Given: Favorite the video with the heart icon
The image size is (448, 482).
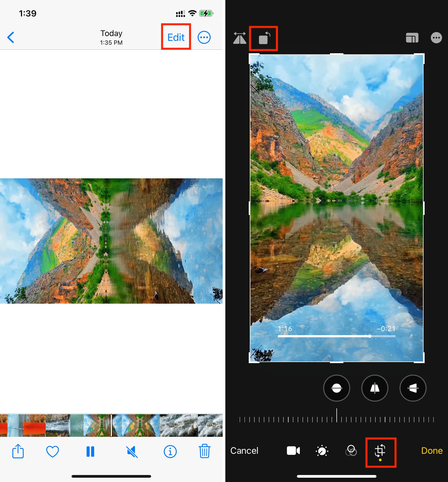Looking at the screenshot, I should [x=52, y=451].
